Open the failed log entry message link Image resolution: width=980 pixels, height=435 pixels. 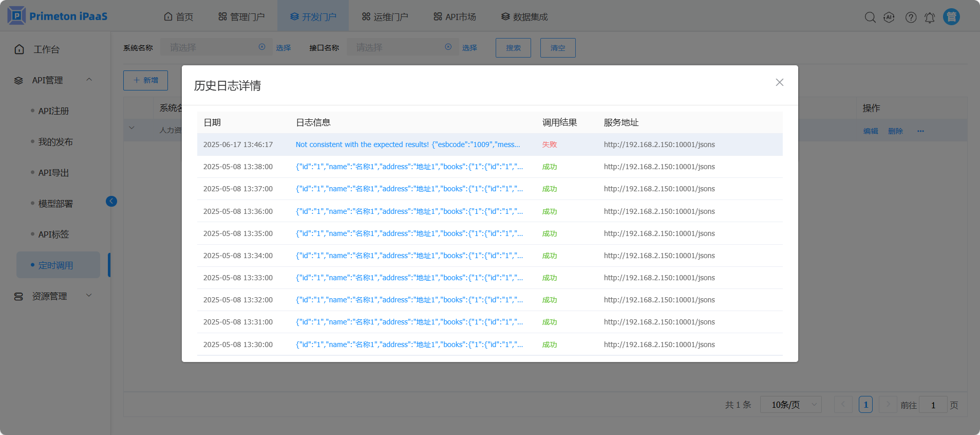407,144
